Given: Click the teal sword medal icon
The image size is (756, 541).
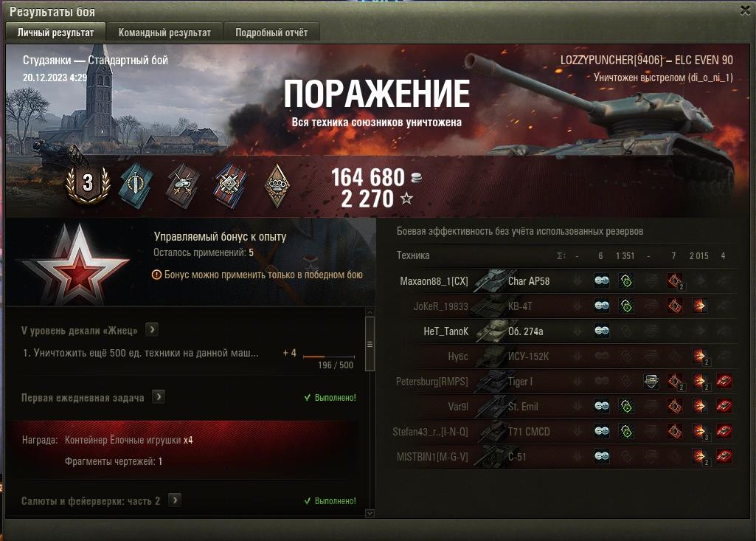Looking at the screenshot, I should pos(136,186).
